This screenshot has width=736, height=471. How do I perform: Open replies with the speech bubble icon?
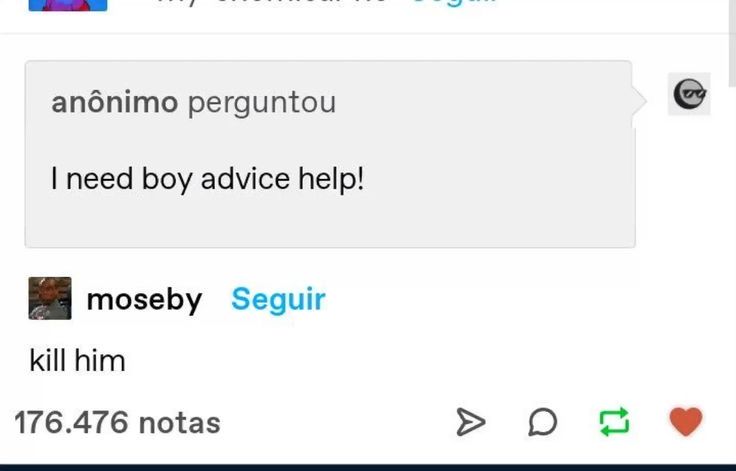pyautogui.click(x=543, y=422)
